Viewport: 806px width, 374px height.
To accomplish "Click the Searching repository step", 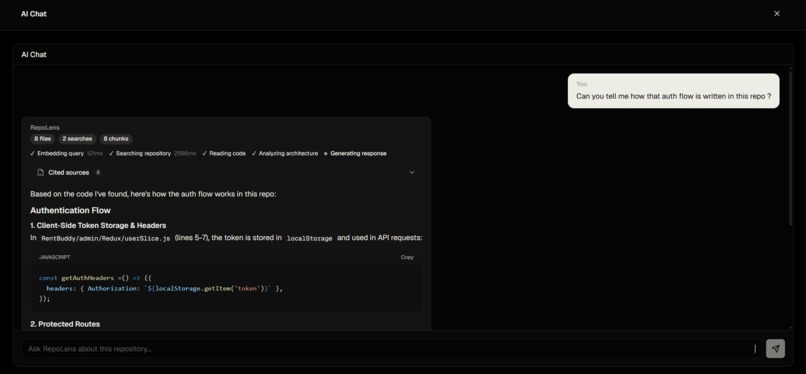I will (x=152, y=154).
